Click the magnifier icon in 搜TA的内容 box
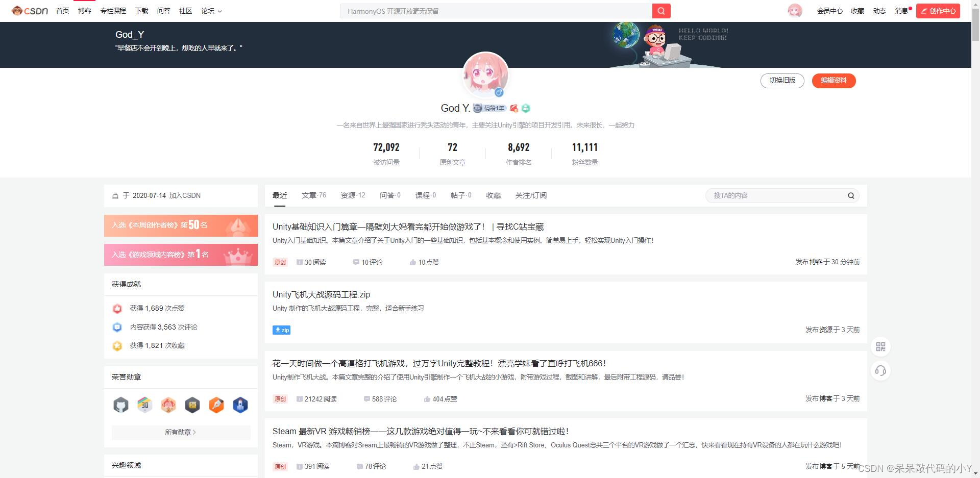The image size is (980, 478). 851,195
